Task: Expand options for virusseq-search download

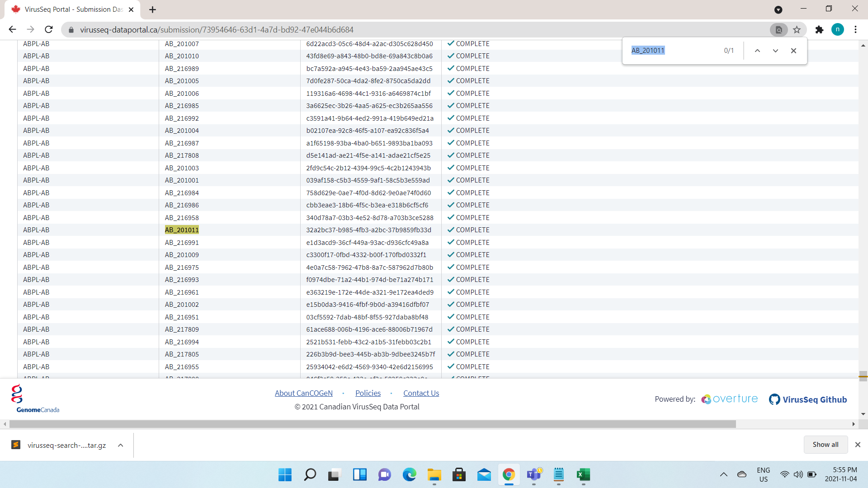Action: [x=120, y=445]
